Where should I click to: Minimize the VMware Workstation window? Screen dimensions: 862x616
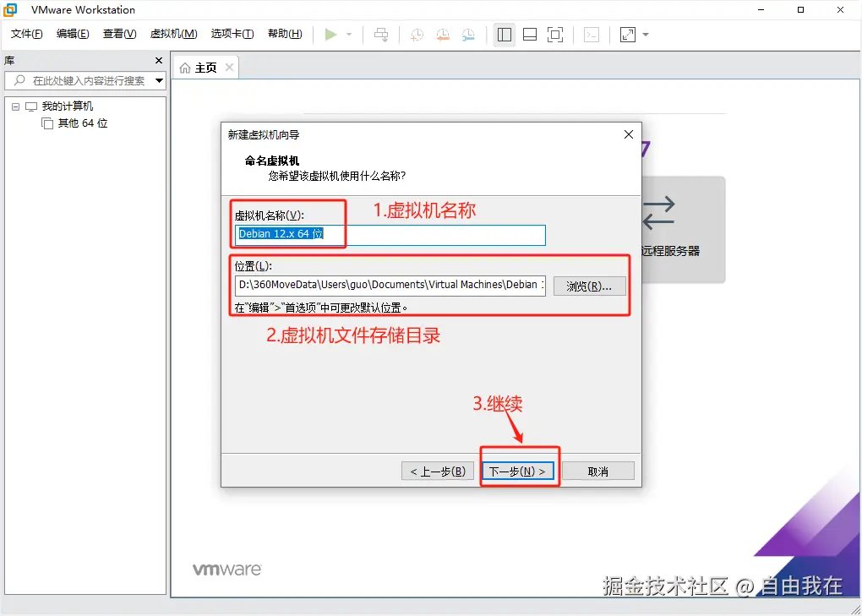tap(761, 10)
